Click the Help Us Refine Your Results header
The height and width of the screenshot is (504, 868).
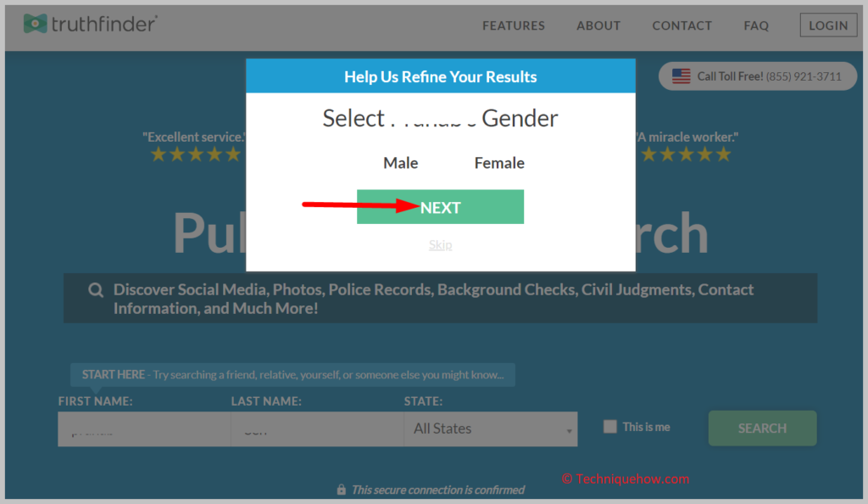pos(441,76)
